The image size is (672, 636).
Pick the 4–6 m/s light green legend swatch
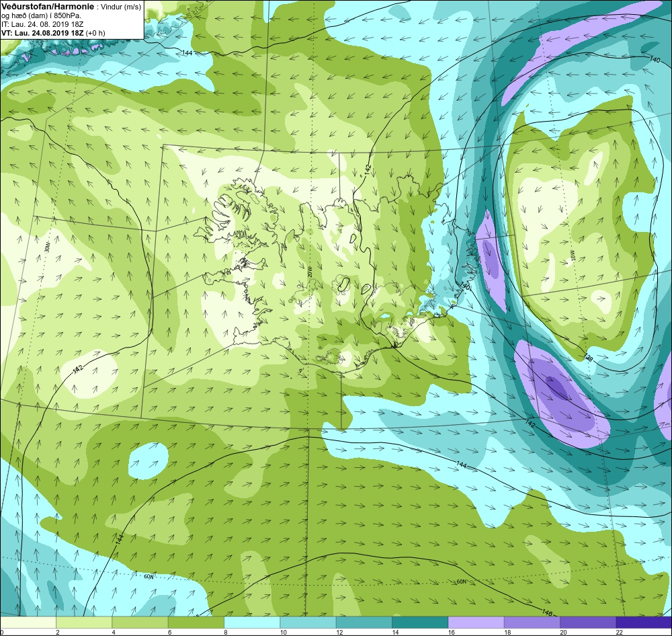point(140,623)
